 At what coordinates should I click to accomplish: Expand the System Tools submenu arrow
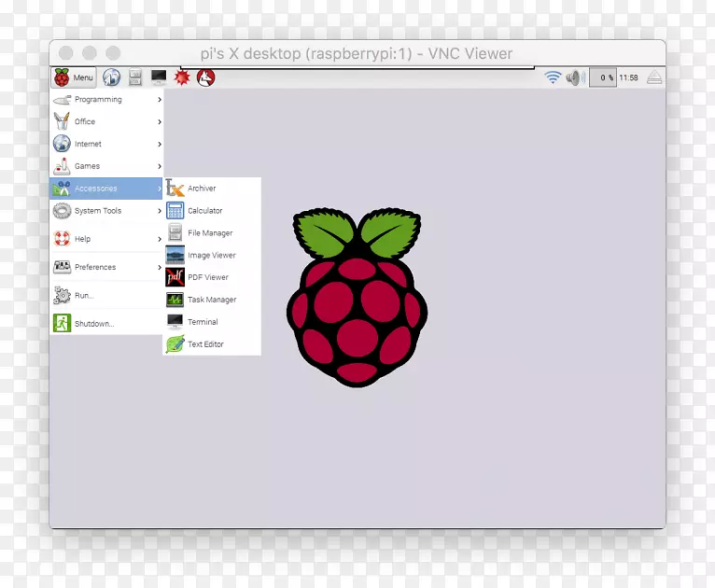click(160, 211)
